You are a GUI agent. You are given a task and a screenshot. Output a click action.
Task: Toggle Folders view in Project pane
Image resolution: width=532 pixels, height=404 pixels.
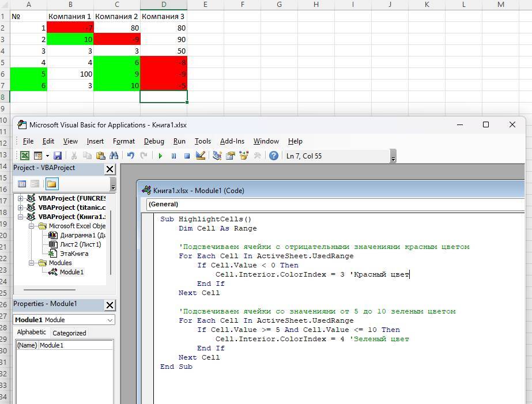(x=51, y=184)
